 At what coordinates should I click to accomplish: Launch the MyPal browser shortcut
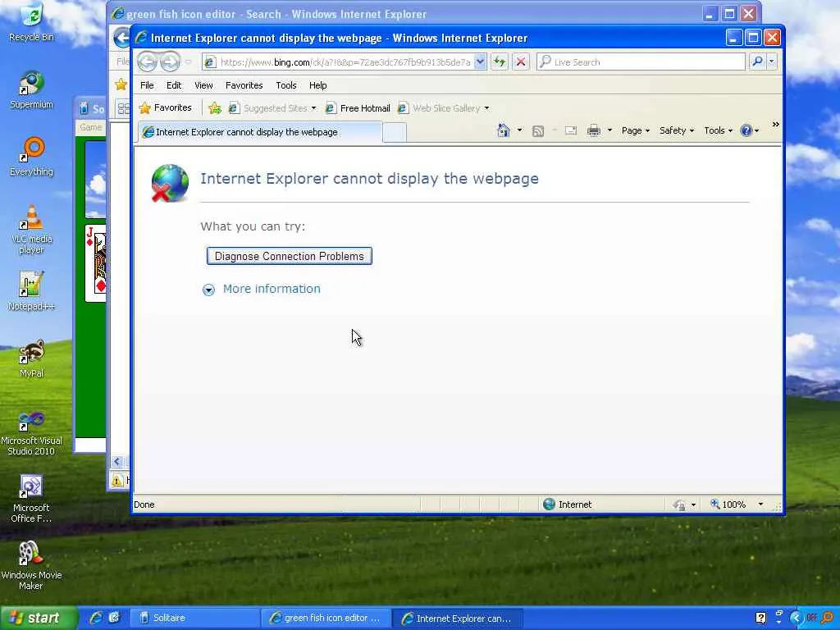32,359
